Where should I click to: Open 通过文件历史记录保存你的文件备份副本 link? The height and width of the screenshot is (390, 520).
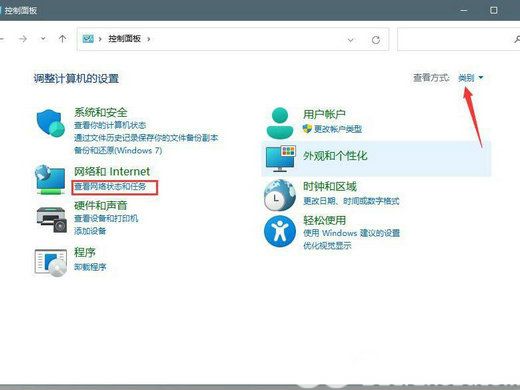[x=146, y=138]
